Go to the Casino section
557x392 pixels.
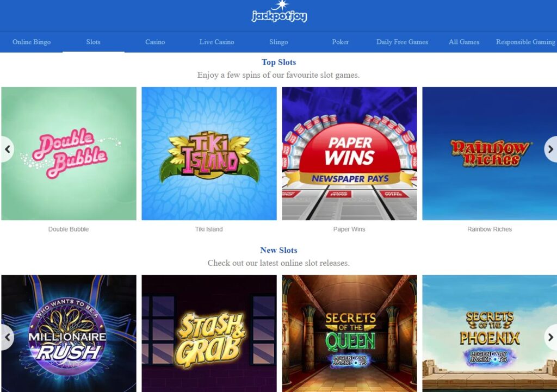[x=155, y=42]
